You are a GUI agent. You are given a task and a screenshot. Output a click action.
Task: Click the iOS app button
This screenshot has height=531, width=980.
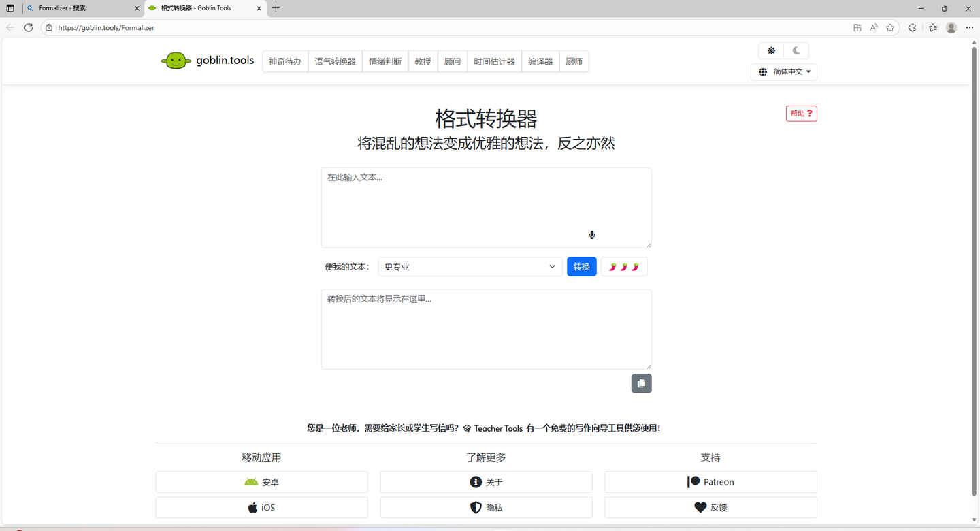coord(262,508)
